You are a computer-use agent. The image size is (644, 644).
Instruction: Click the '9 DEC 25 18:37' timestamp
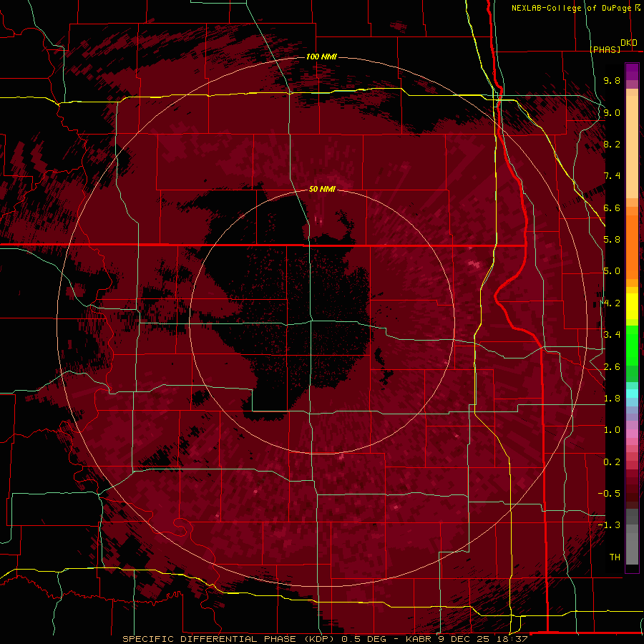(482, 639)
